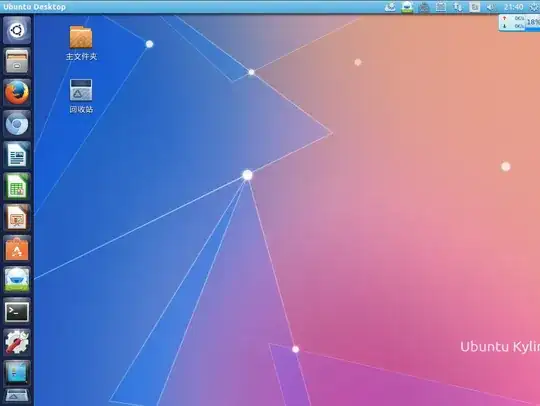
Task: Launch Youker Assistant from the launcher
Action: pyautogui.click(x=17, y=279)
